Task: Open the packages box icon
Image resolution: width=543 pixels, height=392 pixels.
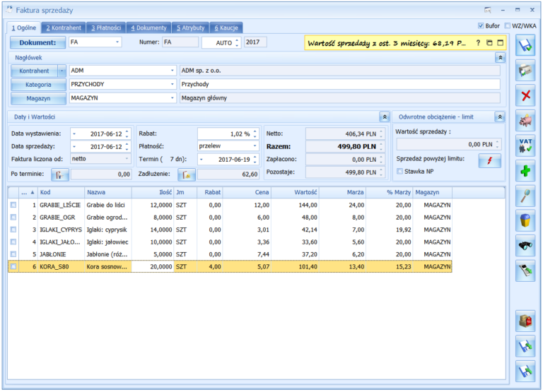Action: pos(525,321)
